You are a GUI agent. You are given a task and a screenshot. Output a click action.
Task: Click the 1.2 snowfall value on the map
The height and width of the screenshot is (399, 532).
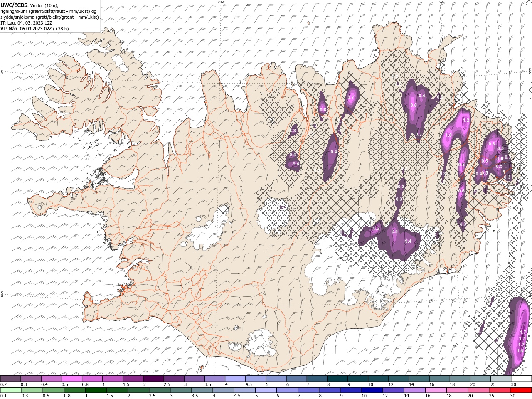[x=465, y=120]
